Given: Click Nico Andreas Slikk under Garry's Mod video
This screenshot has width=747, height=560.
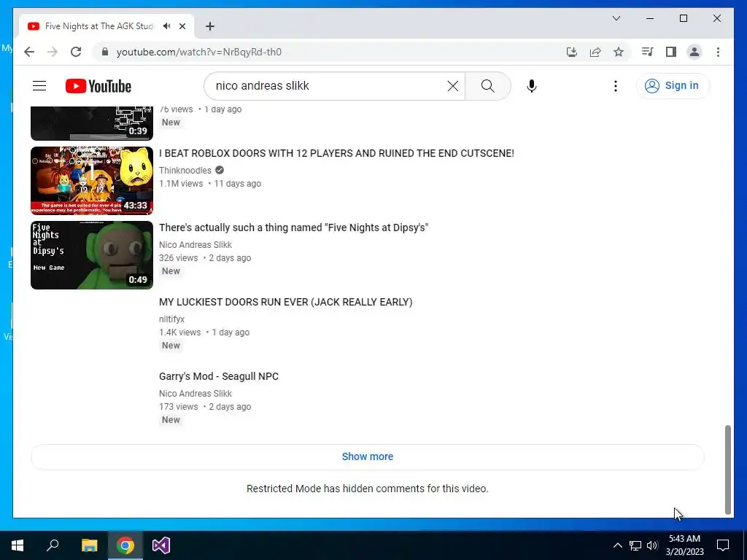Looking at the screenshot, I should point(196,393).
